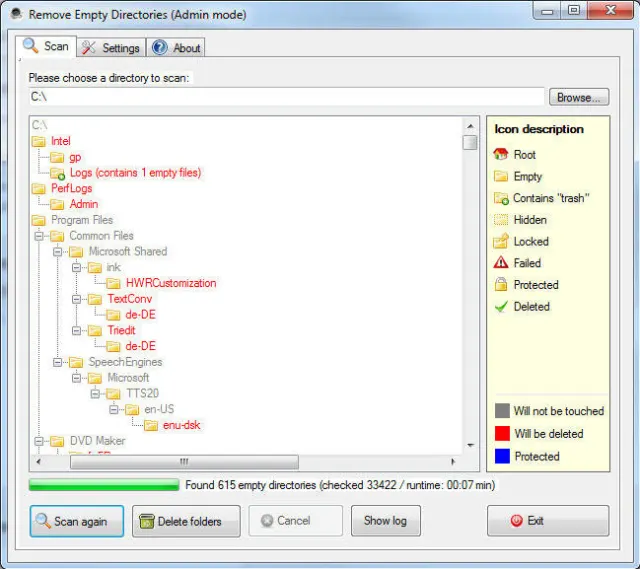Select the 'de-DE' folder under Triedit
640x569 pixels.
coord(140,346)
